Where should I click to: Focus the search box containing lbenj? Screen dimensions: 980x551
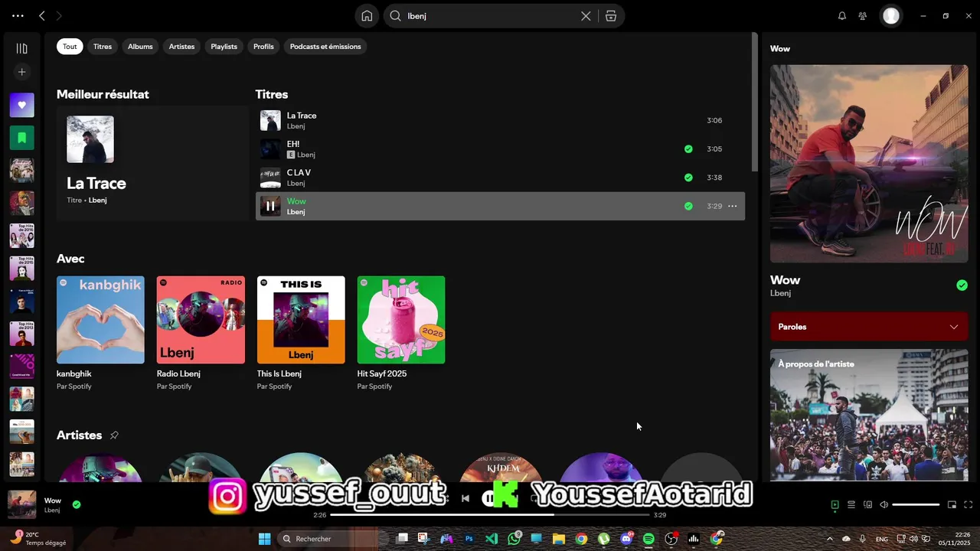point(490,15)
